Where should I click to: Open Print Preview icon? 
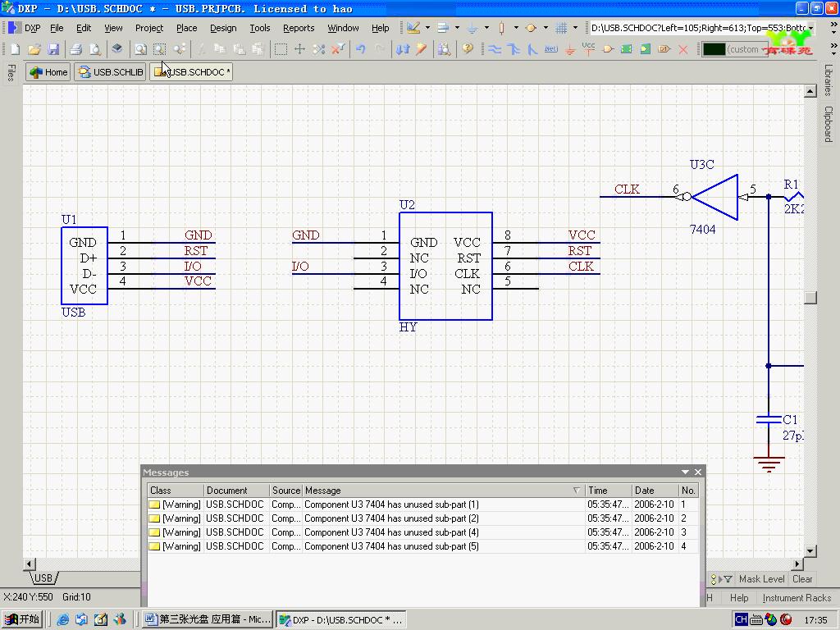click(95, 49)
